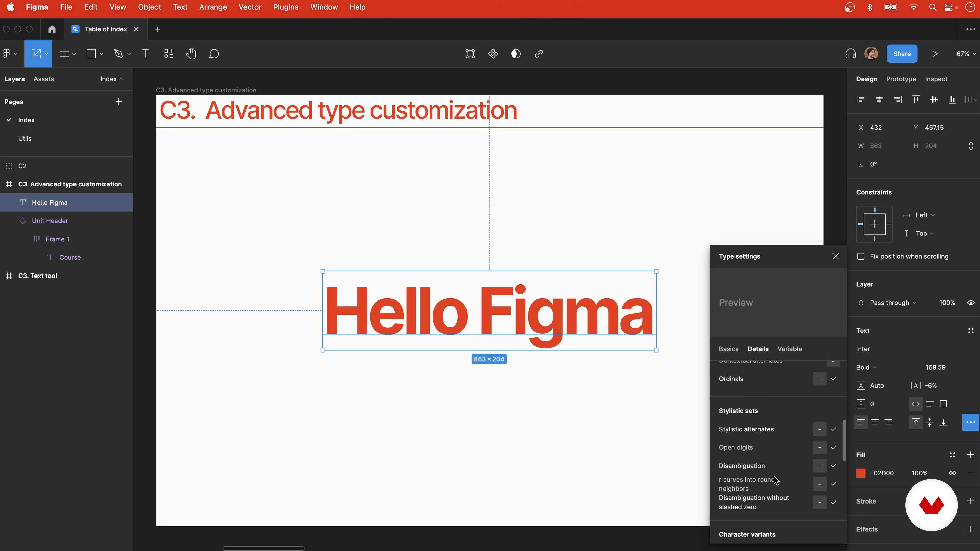Align top icon in alignment row
The width and height of the screenshot is (980, 551).
(916, 100)
